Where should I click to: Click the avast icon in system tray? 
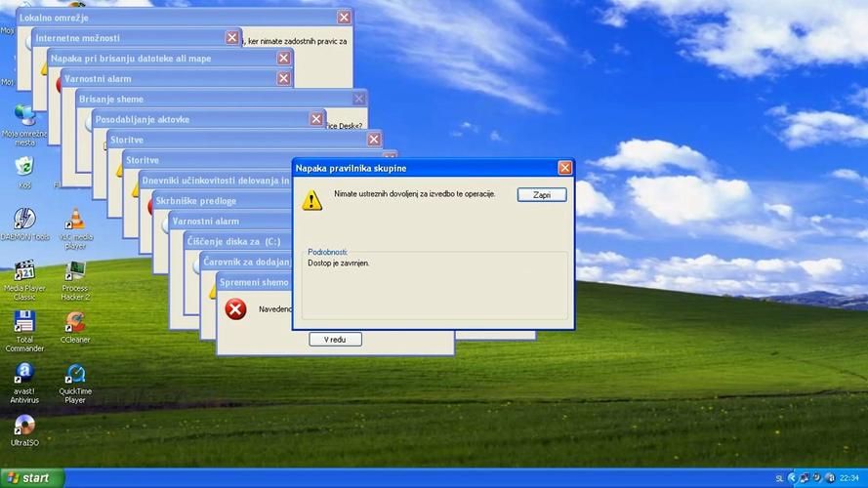tap(830, 478)
